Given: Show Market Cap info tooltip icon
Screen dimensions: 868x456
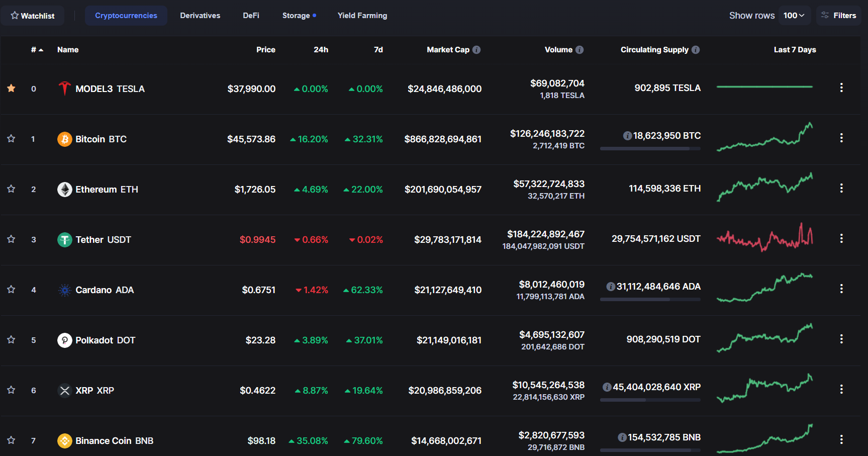Looking at the screenshot, I should coord(476,50).
